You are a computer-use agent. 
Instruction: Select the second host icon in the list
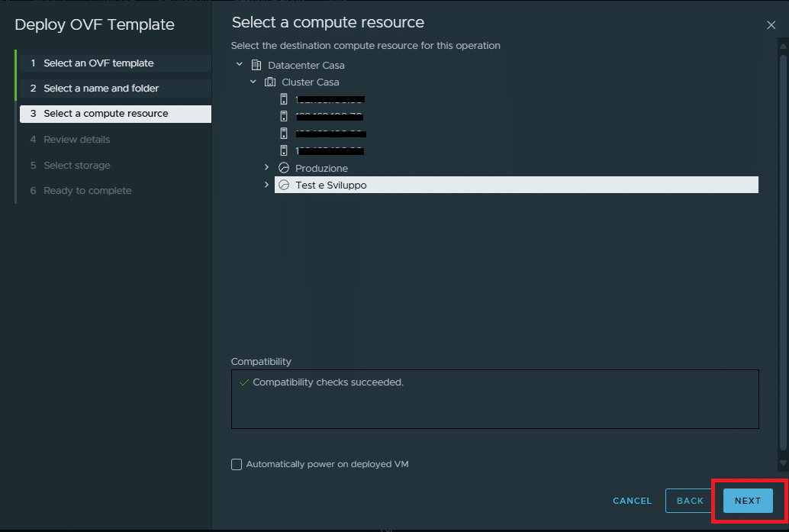click(284, 116)
